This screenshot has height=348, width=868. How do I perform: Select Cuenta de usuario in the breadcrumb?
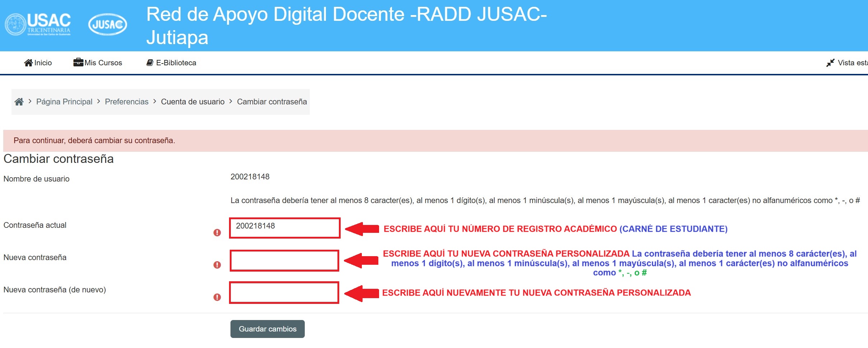tap(192, 102)
